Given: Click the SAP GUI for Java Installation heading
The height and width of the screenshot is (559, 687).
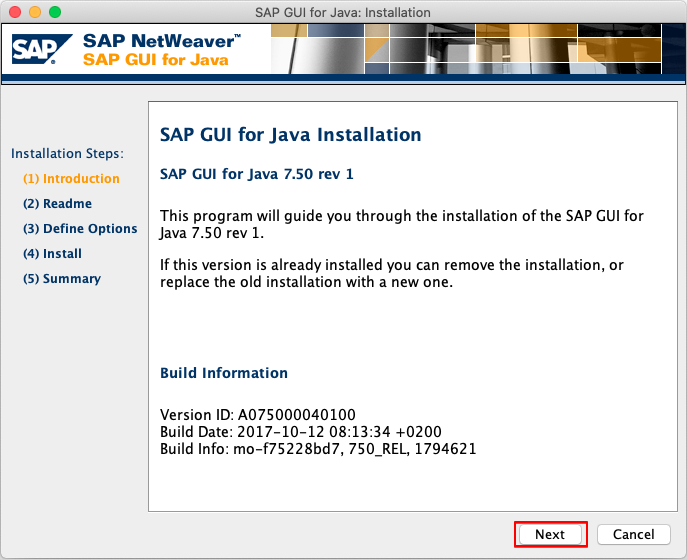Looking at the screenshot, I should [290, 134].
